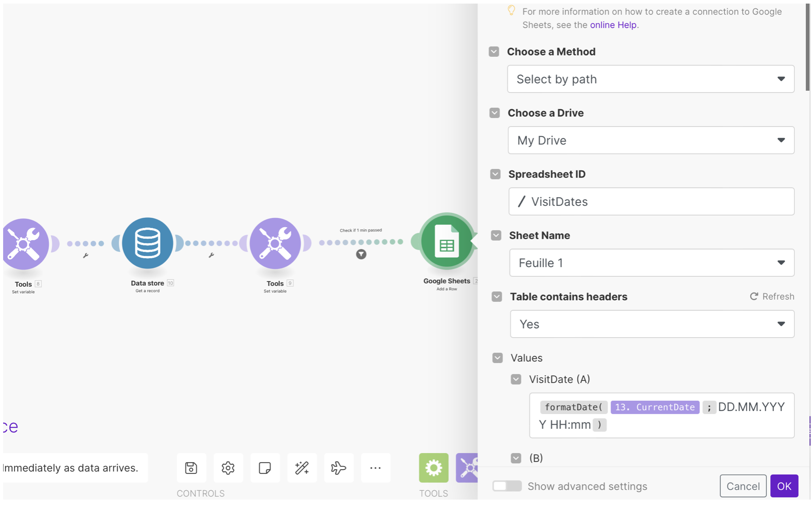Screen dimensions: 812x509
Task: Open the Data store Get a record module
Action: pyautogui.click(x=148, y=243)
